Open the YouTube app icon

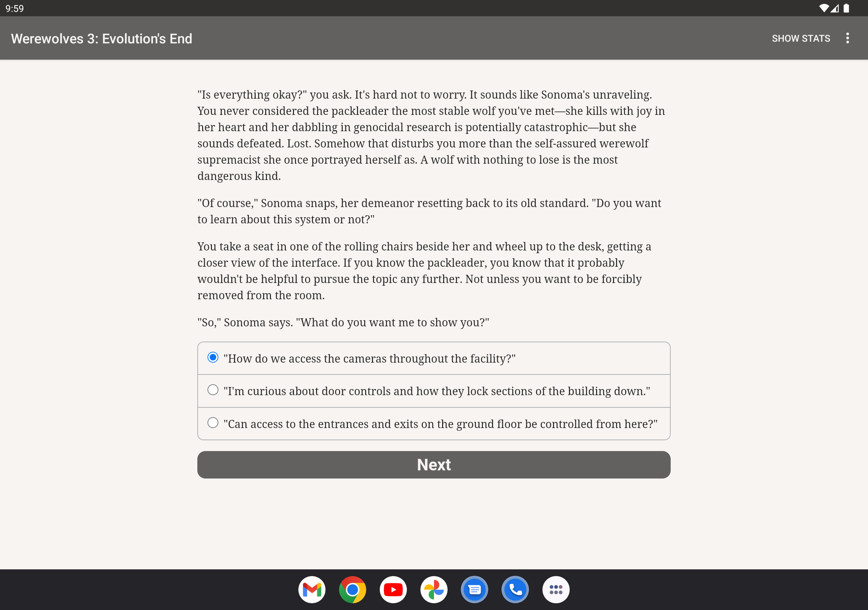(393, 589)
